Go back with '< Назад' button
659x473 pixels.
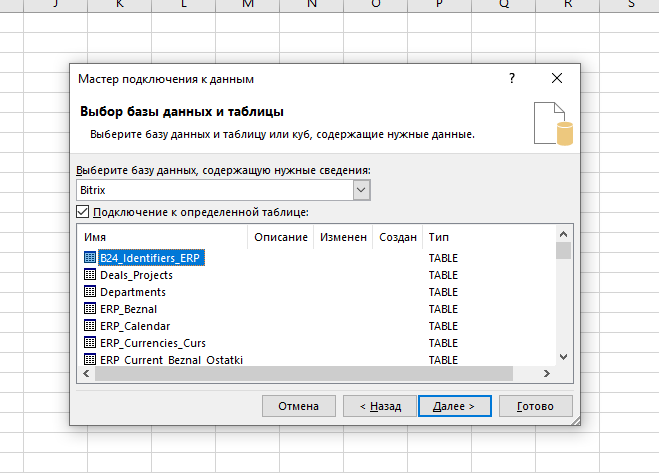coord(373,406)
